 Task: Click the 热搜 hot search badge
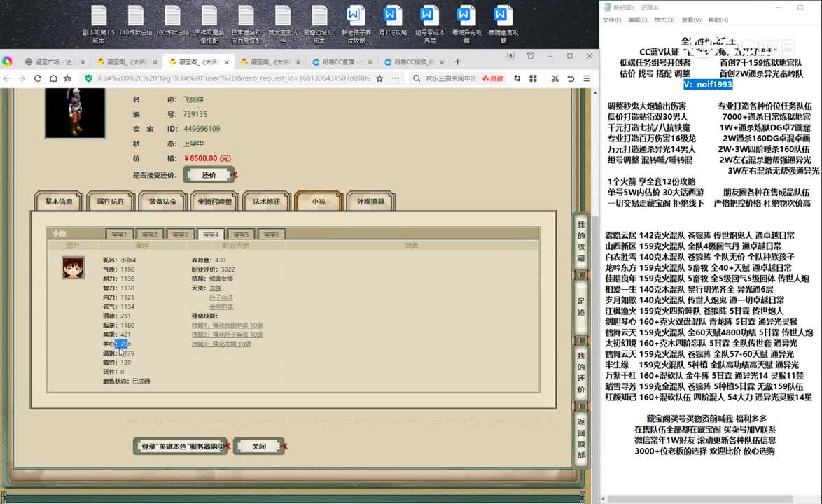click(x=493, y=78)
